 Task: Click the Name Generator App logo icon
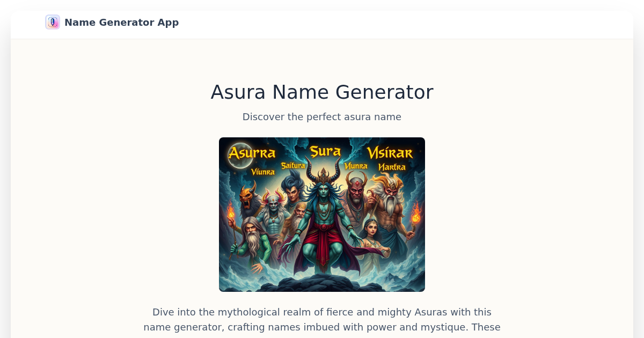(x=53, y=22)
